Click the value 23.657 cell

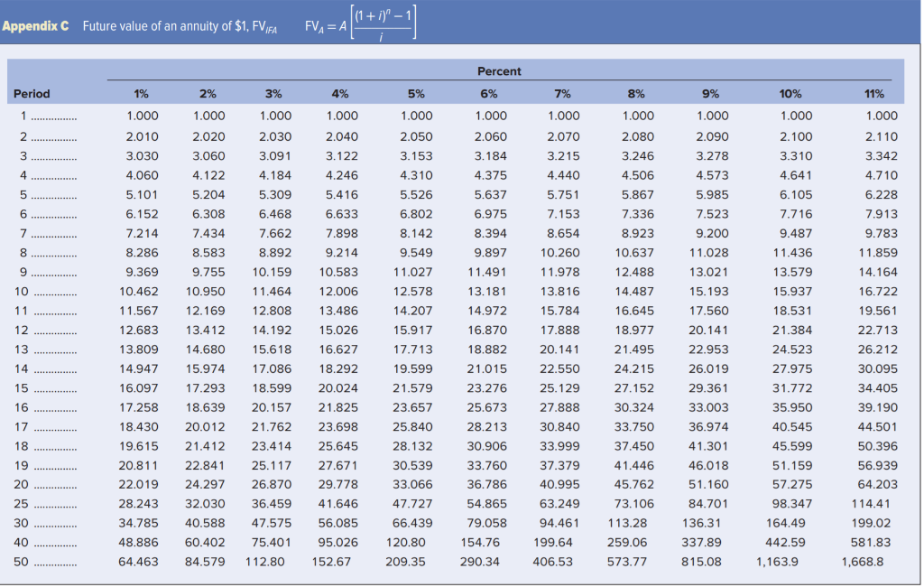tap(412, 407)
